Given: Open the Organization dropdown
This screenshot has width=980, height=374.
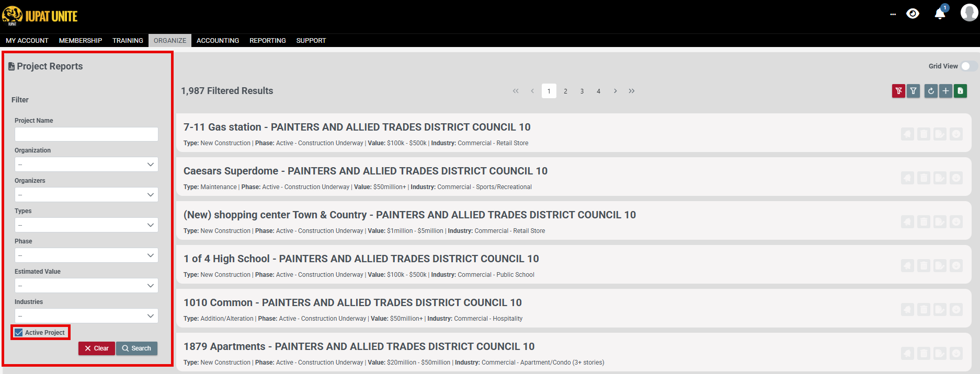Looking at the screenshot, I should (x=86, y=165).
